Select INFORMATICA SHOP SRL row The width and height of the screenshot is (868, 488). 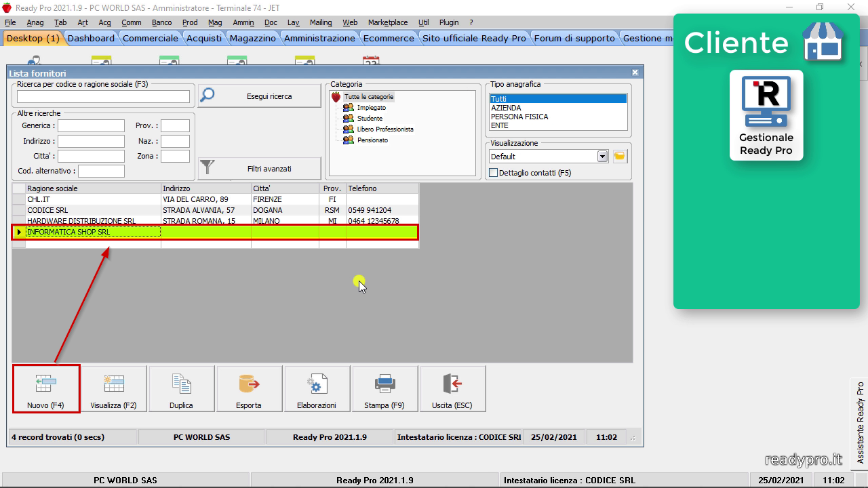tap(215, 232)
